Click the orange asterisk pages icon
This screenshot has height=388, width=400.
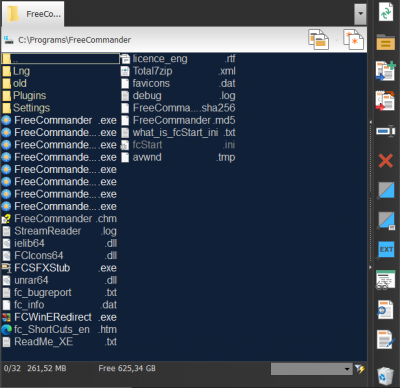pos(354,40)
